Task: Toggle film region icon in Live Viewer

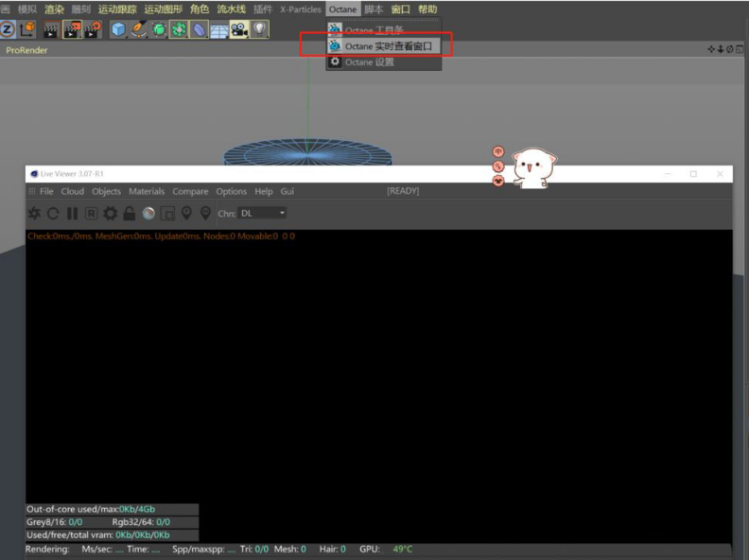Action: [x=167, y=214]
